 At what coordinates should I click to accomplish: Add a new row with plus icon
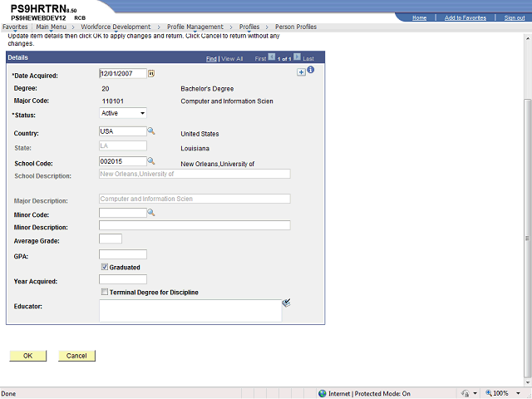tap(301, 72)
